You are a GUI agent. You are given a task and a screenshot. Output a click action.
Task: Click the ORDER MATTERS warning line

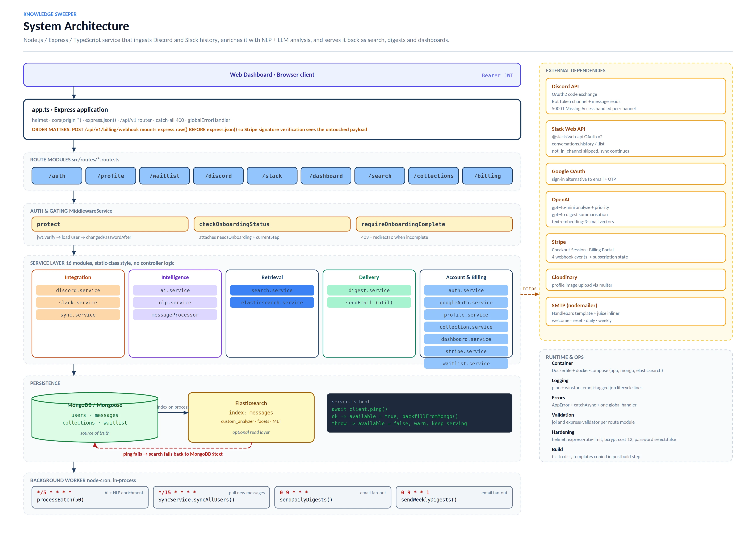click(x=199, y=129)
